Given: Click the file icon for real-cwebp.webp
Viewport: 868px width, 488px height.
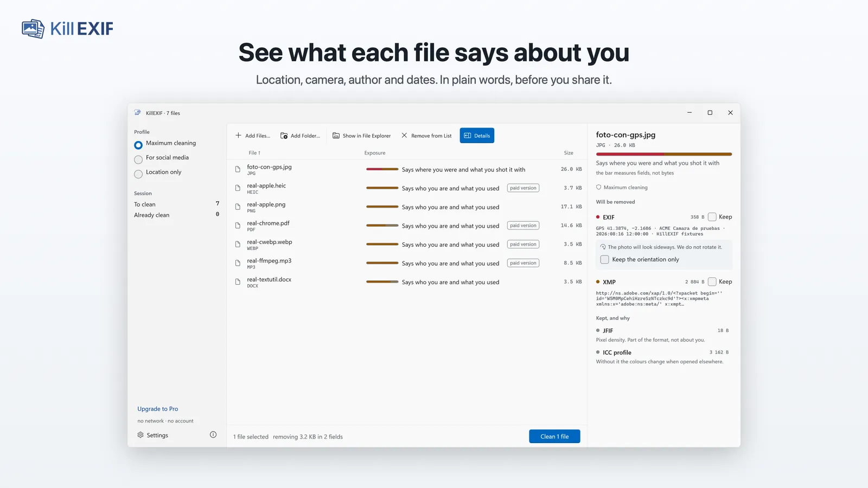Looking at the screenshot, I should coord(238,245).
